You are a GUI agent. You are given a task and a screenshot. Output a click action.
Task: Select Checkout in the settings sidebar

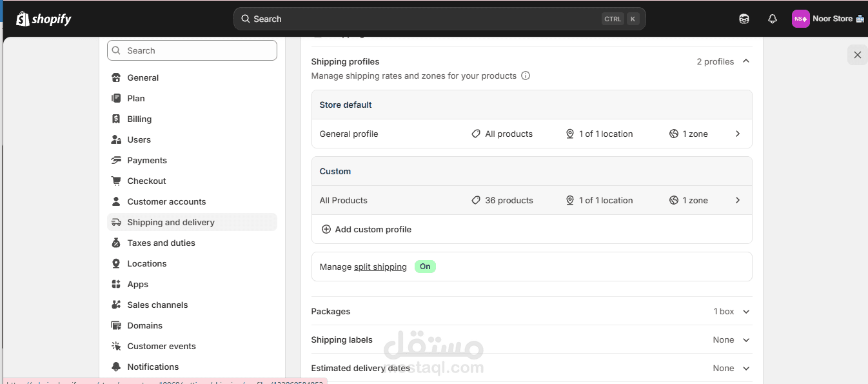coord(192,181)
